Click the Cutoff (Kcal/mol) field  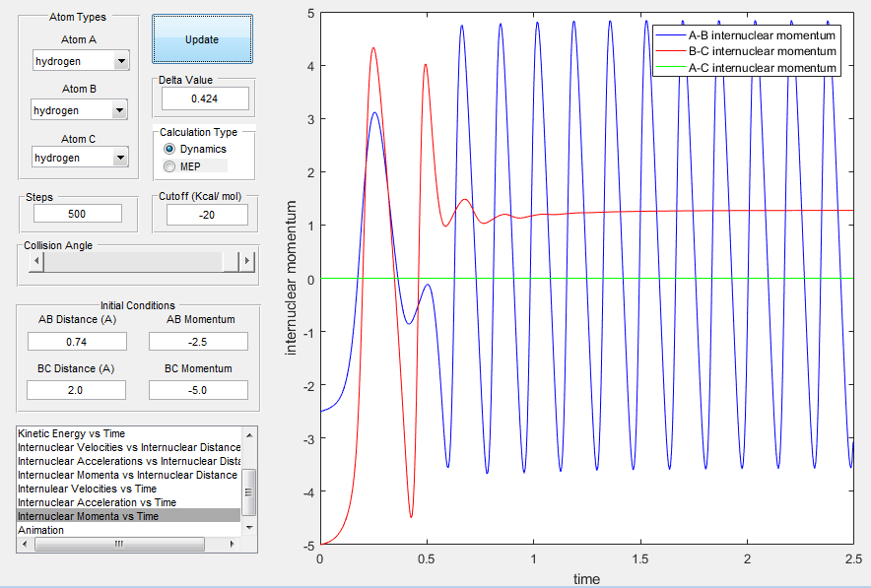pyautogui.click(x=207, y=215)
